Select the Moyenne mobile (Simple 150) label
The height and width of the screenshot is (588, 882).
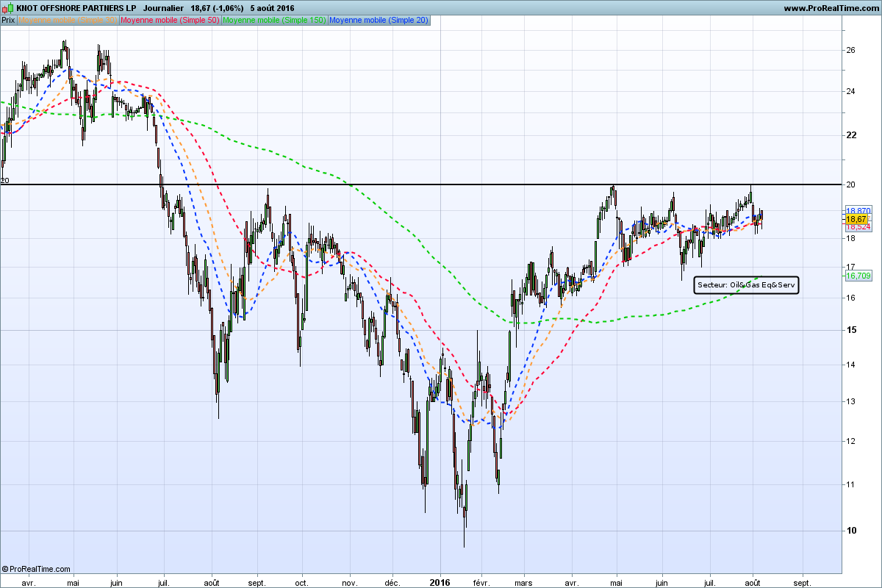(274, 20)
